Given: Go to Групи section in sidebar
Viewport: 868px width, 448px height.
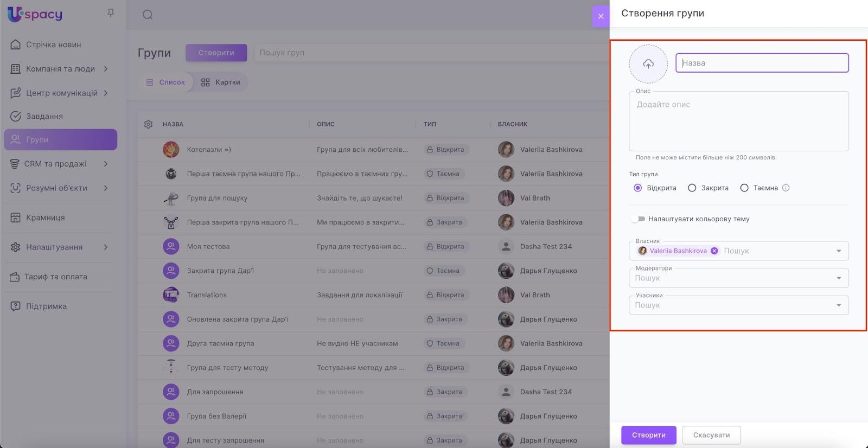Looking at the screenshot, I should pyautogui.click(x=60, y=139).
